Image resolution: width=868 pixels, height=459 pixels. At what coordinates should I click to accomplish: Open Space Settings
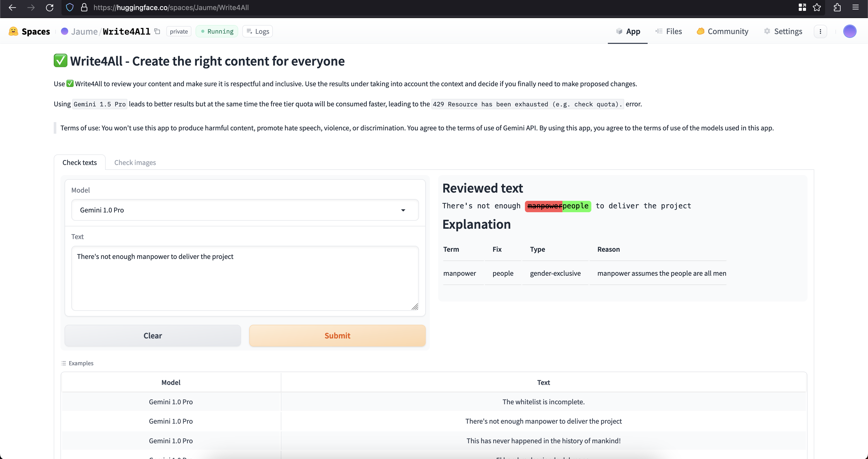783,31
